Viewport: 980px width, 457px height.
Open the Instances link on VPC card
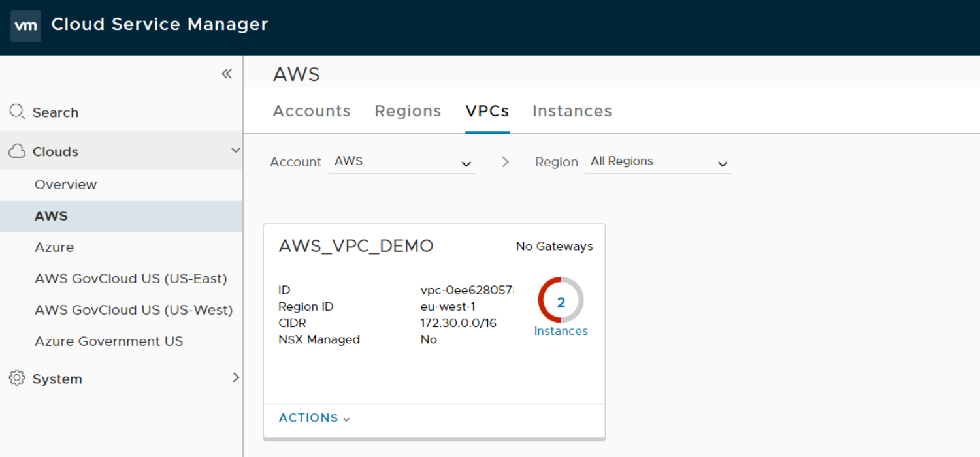tap(561, 331)
